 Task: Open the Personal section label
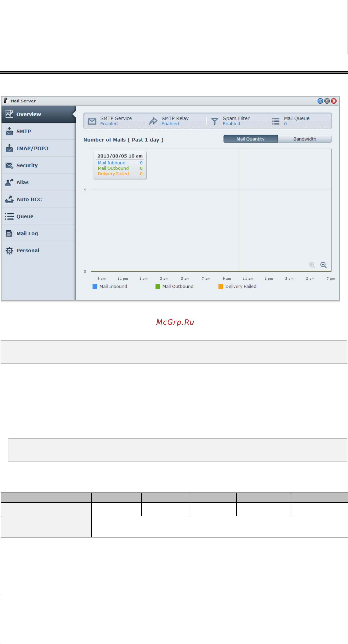[28, 251]
